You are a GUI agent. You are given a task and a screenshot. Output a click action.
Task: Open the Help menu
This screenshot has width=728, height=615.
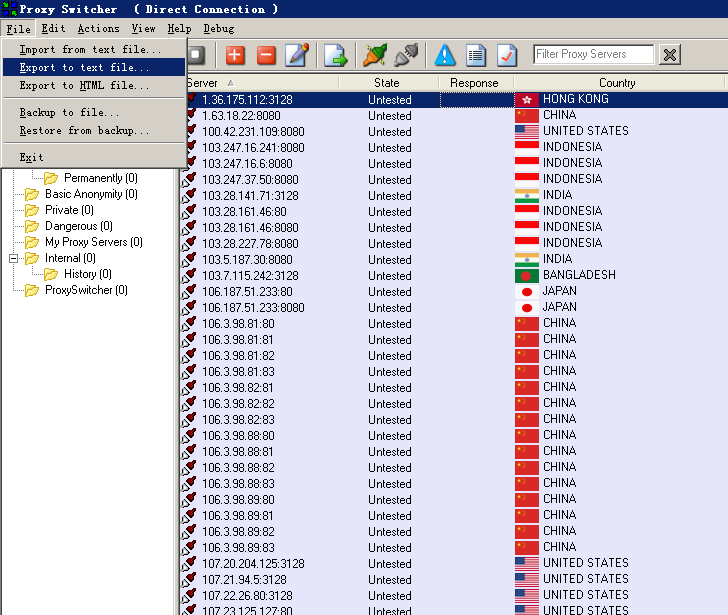(179, 29)
